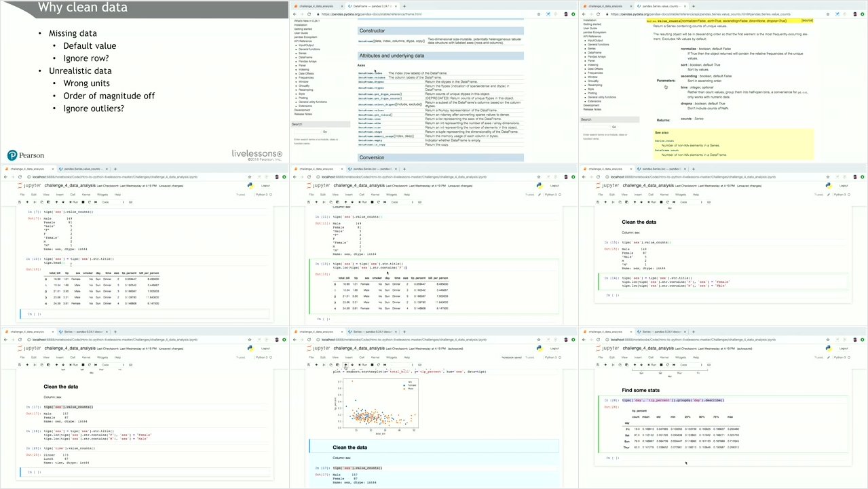Image resolution: width=868 pixels, height=489 pixels.
Task: Open the Widgets menu in the tips['time'] frame
Action: [102, 357]
